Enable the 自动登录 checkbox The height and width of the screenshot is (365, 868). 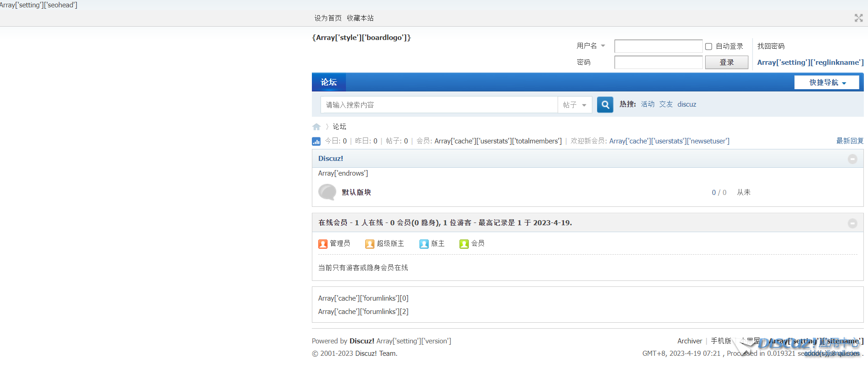pyautogui.click(x=709, y=46)
